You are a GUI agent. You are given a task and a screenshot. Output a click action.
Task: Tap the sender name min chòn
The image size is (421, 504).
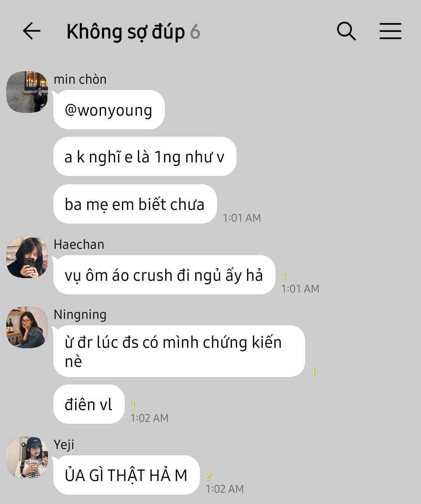click(80, 79)
